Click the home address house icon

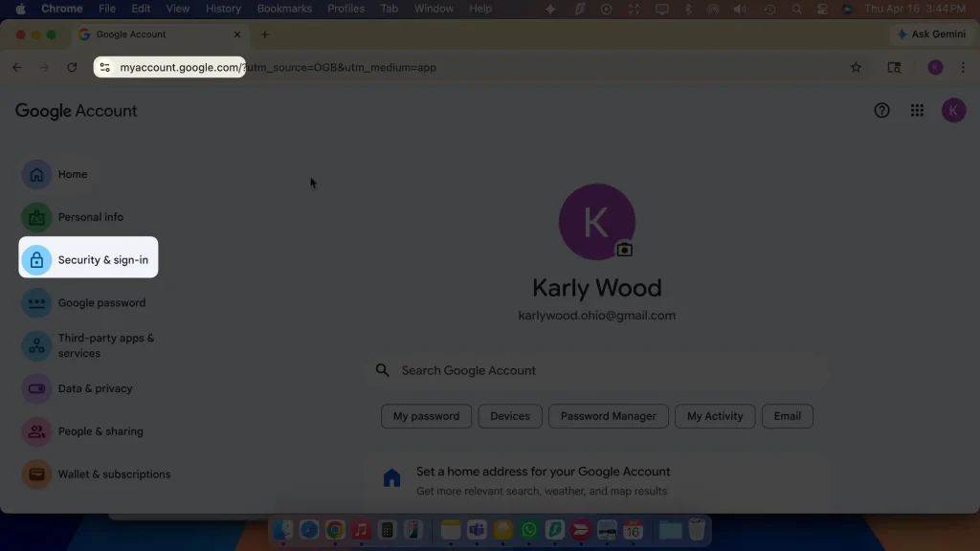pos(391,478)
